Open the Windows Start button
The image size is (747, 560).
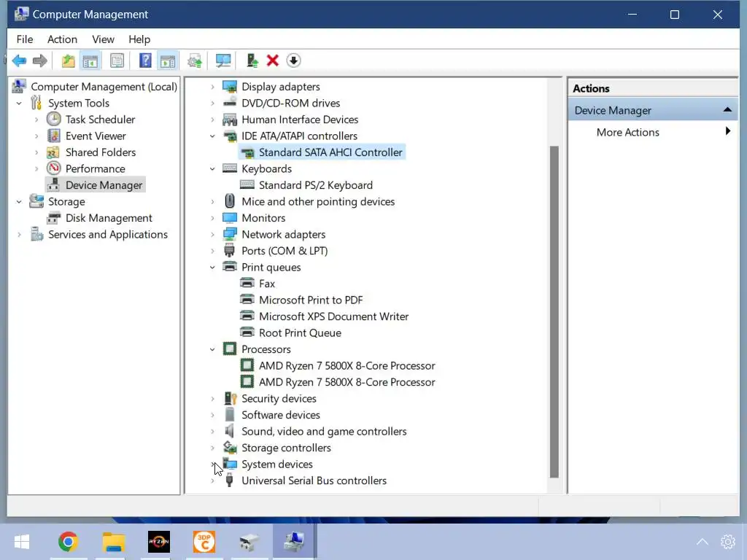(x=22, y=542)
